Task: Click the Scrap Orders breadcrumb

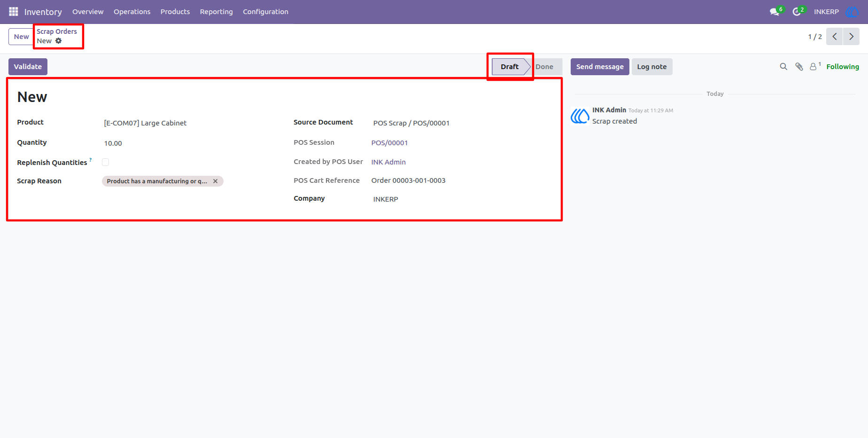Action: [x=57, y=31]
